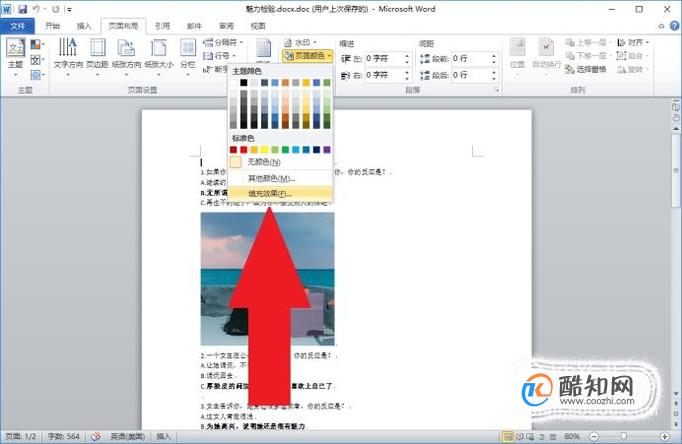Open the theme effects dropdown

[37, 75]
